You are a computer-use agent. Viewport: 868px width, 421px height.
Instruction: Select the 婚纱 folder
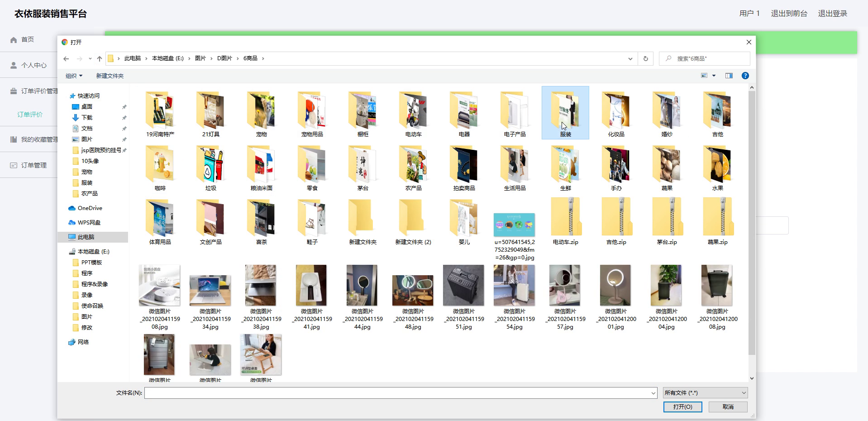[667, 113]
